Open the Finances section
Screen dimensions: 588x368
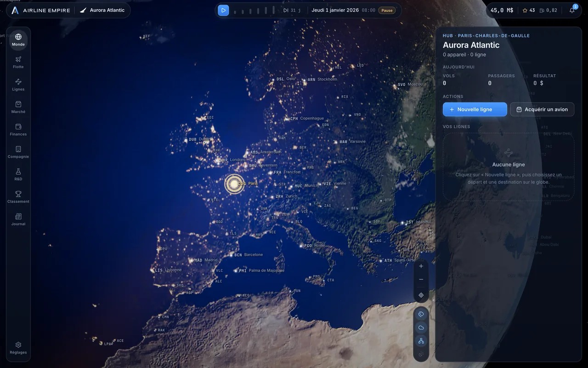click(x=18, y=130)
